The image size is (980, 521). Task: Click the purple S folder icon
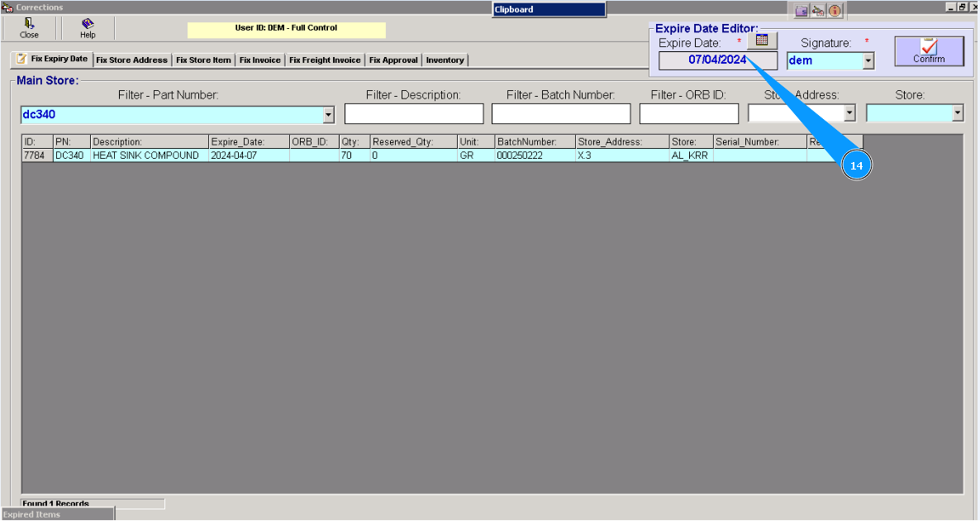point(802,11)
